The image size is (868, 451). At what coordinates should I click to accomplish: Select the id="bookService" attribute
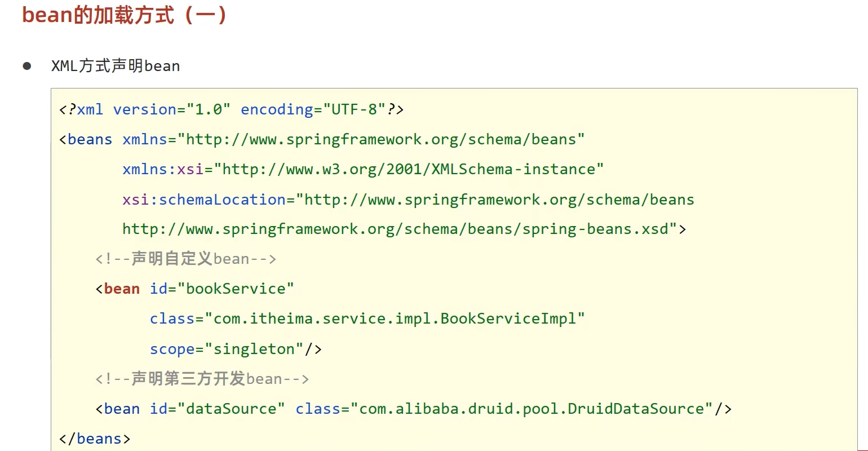(x=223, y=289)
